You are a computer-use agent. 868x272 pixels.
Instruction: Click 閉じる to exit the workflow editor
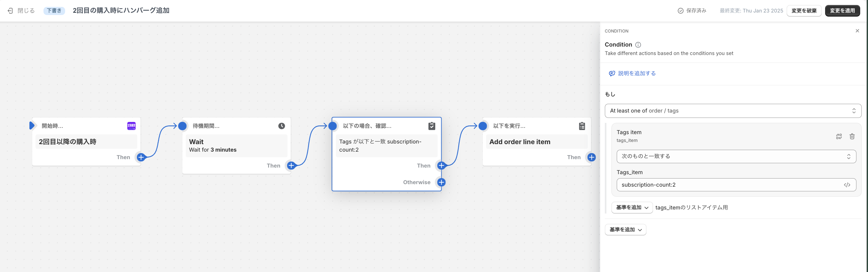[x=21, y=11]
